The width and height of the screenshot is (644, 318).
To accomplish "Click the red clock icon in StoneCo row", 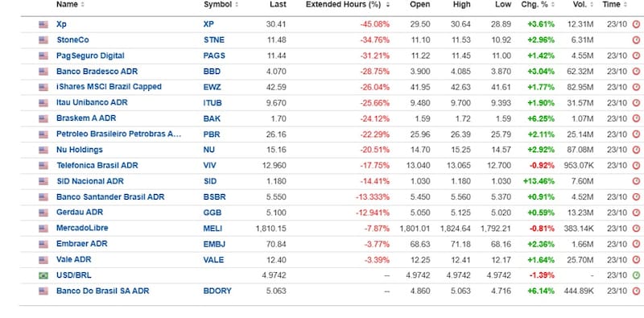I will click(636, 40).
